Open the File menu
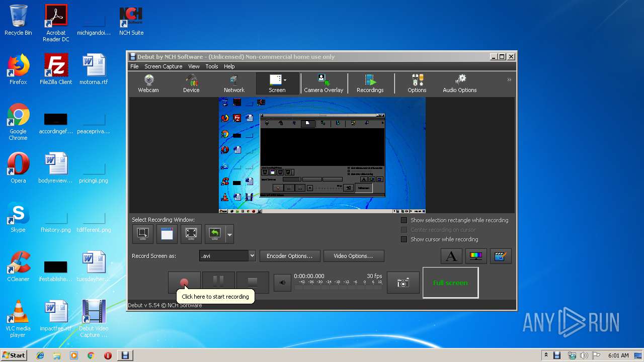The height and width of the screenshot is (362, 644). pyautogui.click(x=134, y=66)
